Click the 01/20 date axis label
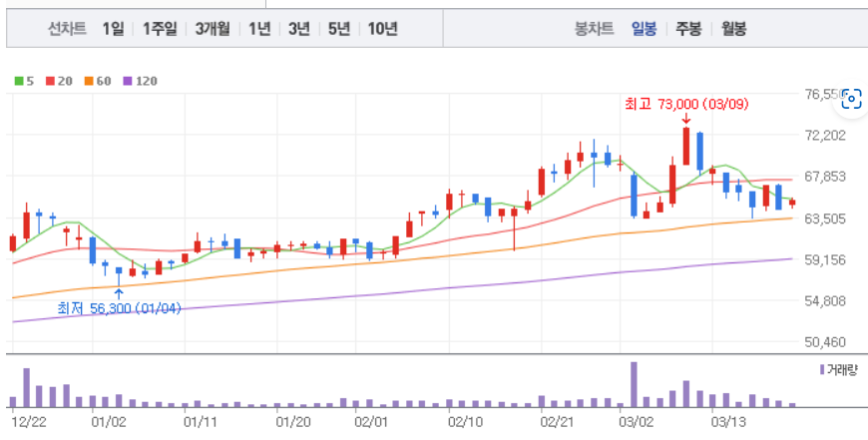868x440 pixels. (292, 423)
